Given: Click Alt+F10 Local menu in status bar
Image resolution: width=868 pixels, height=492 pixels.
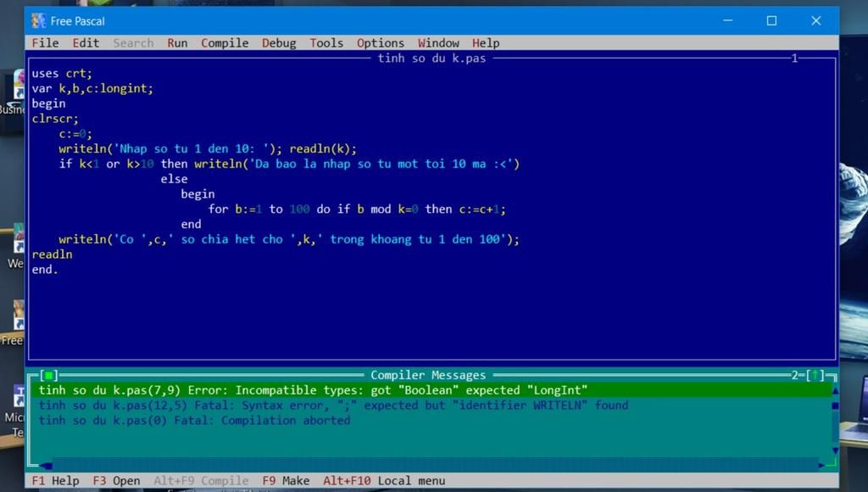Looking at the screenshot, I should pyautogui.click(x=384, y=481).
